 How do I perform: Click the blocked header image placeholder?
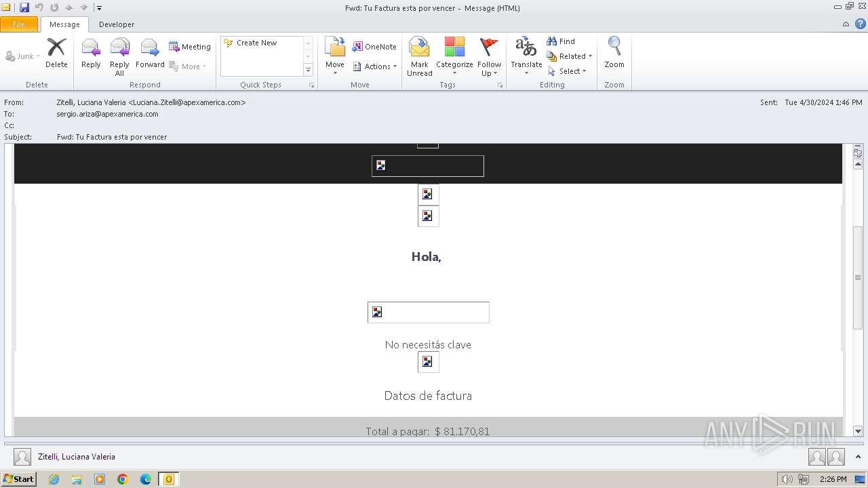(x=428, y=166)
